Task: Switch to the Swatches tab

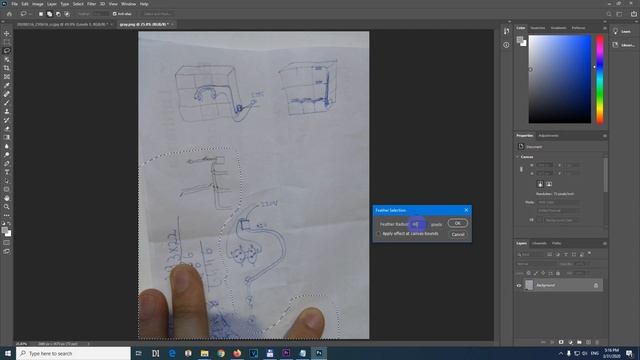Action: [538, 28]
